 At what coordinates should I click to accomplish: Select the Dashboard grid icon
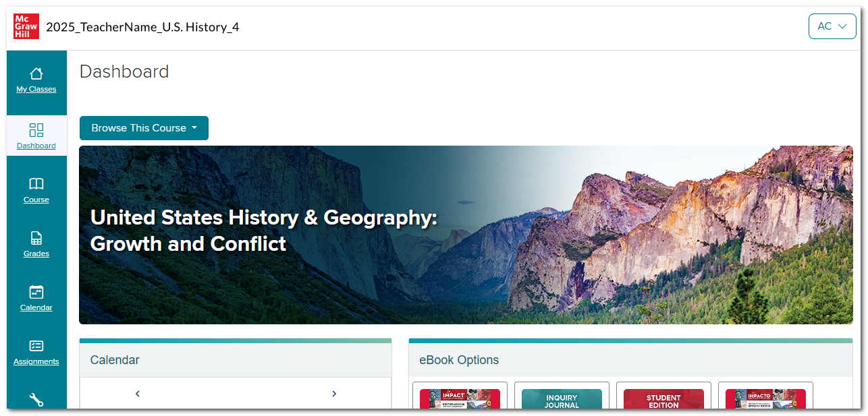click(36, 129)
